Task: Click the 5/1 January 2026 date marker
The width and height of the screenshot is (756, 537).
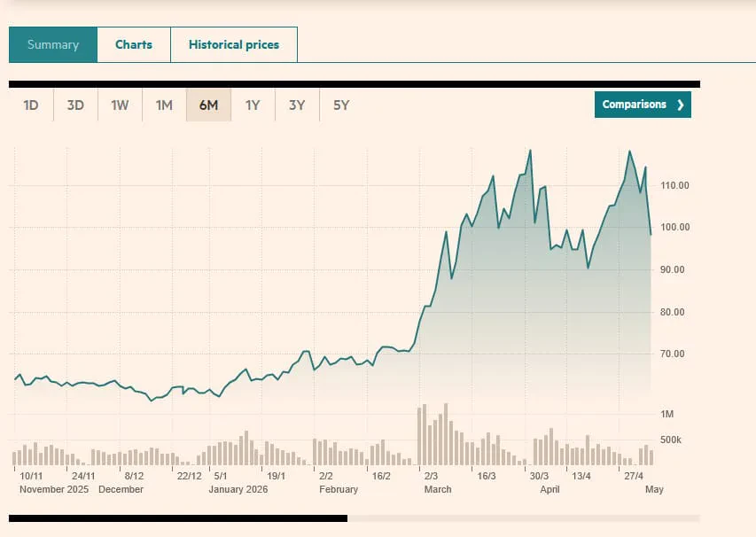Action: point(221,476)
